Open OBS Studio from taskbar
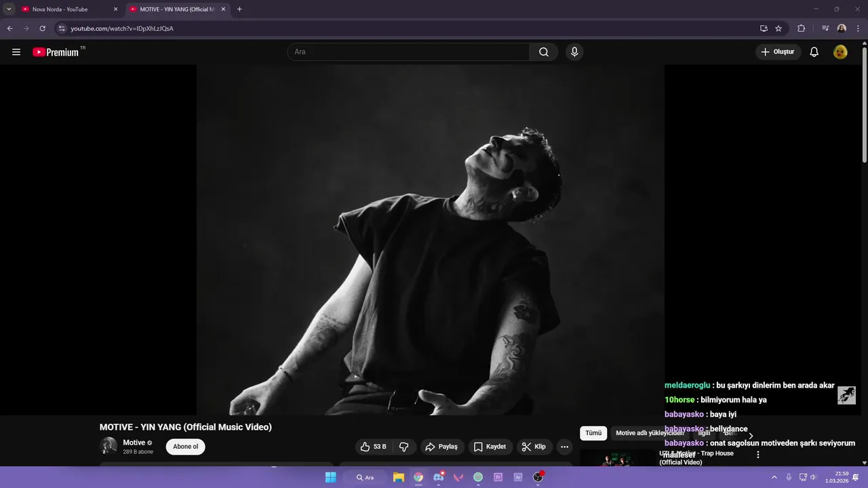The height and width of the screenshot is (488, 868). point(538,477)
